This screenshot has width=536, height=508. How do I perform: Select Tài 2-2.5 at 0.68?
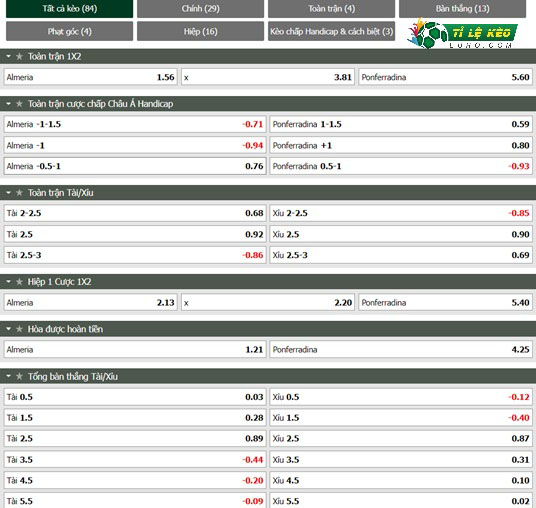click(135, 213)
